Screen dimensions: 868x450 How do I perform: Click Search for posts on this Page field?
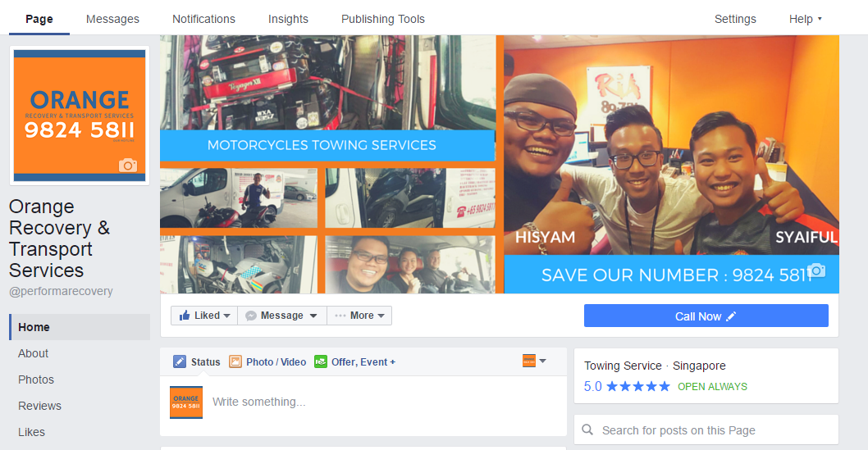point(706,430)
